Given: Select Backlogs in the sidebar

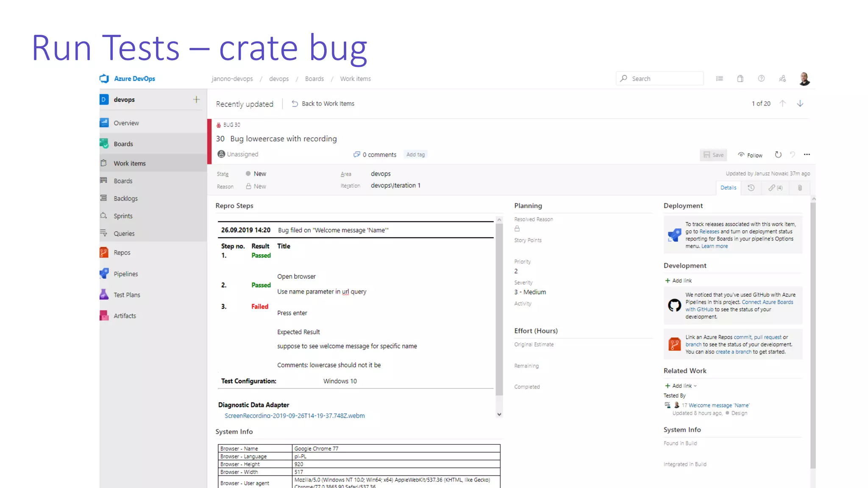Looking at the screenshot, I should 125,198.
